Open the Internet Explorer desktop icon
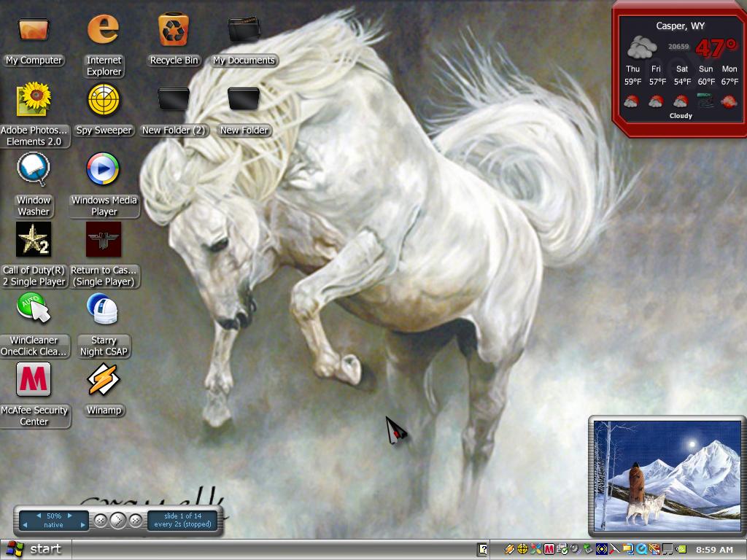The height and width of the screenshot is (560, 747). point(104,45)
